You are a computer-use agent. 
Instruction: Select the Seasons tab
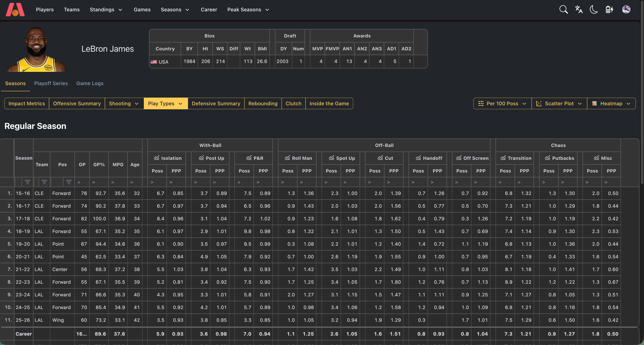pyautogui.click(x=15, y=83)
